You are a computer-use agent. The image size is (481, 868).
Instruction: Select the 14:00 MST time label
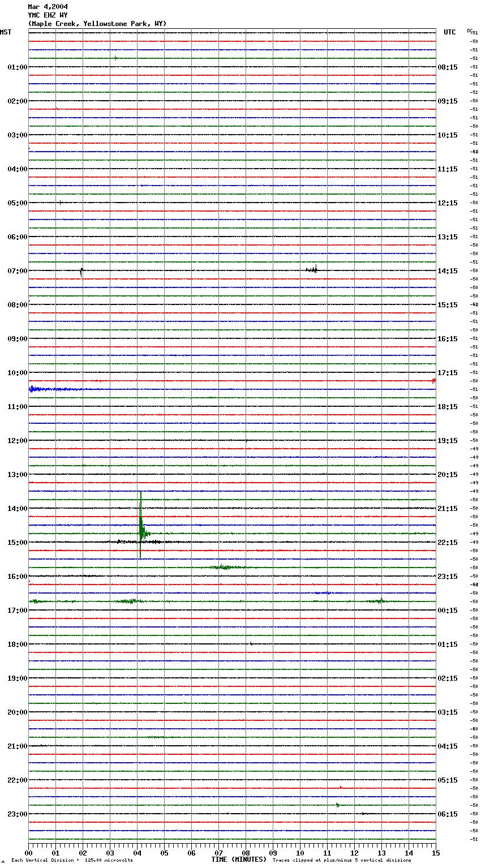[x=17, y=509]
